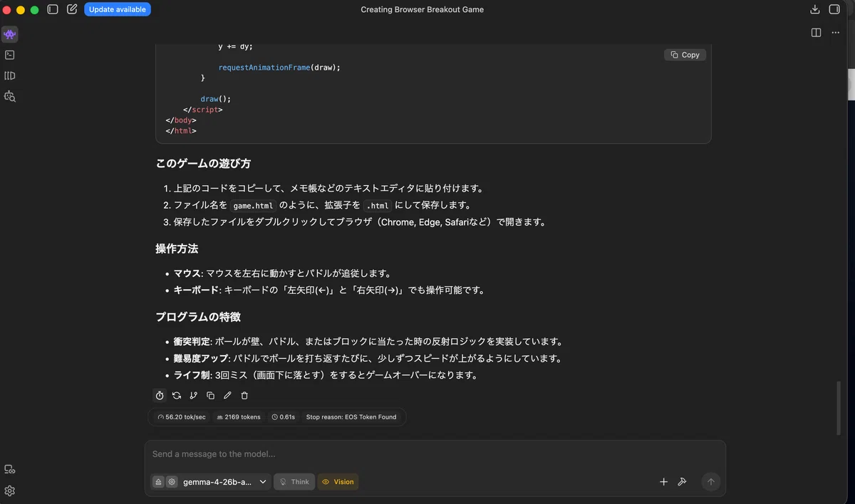Viewport: 855px width, 504px height.
Task: Click the 2169 tokens stat
Action: point(239,417)
